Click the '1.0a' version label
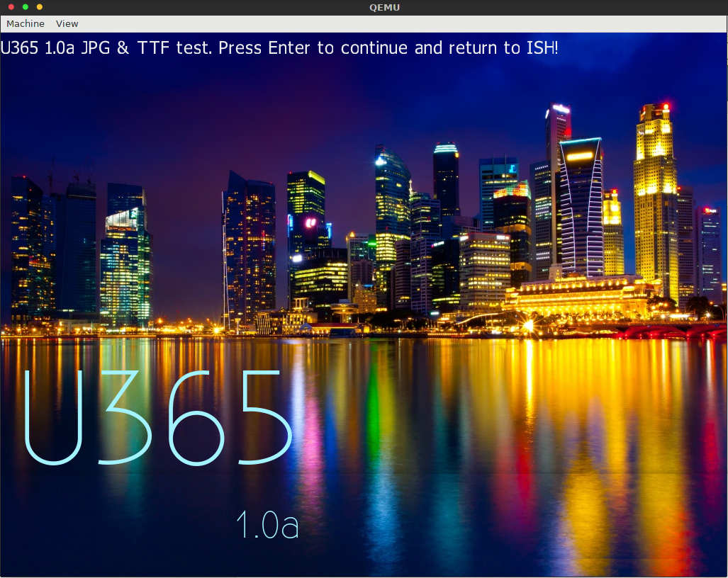Screen dimensions: 728x578 [267, 525]
